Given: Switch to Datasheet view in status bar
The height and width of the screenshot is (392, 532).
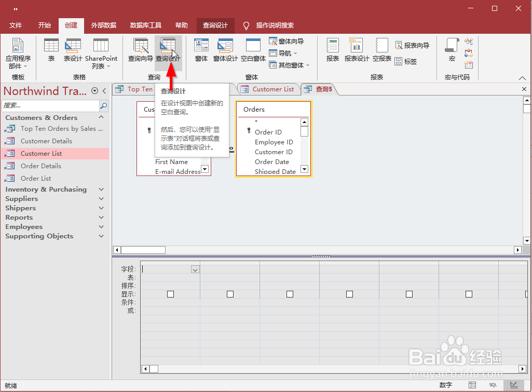Looking at the screenshot, I should click(x=472, y=385).
